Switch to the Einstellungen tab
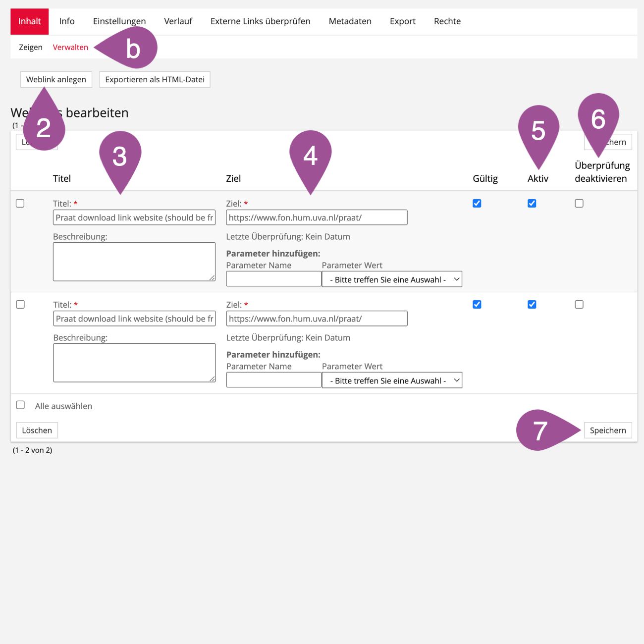The height and width of the screenshot is (644, 644). [x=119, y=21]
